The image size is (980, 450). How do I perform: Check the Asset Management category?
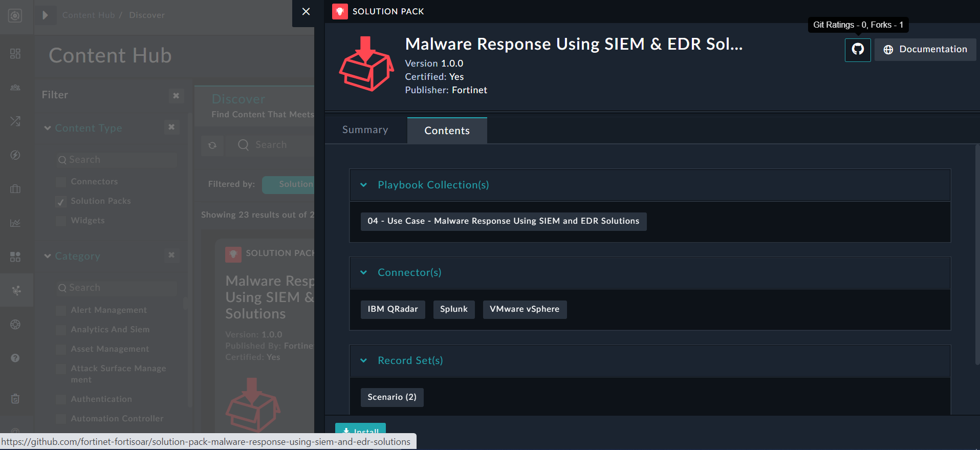tap(61, 349)
